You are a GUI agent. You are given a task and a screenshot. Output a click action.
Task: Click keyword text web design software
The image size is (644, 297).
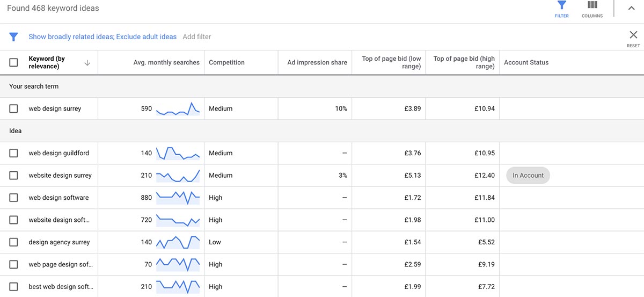58,198
